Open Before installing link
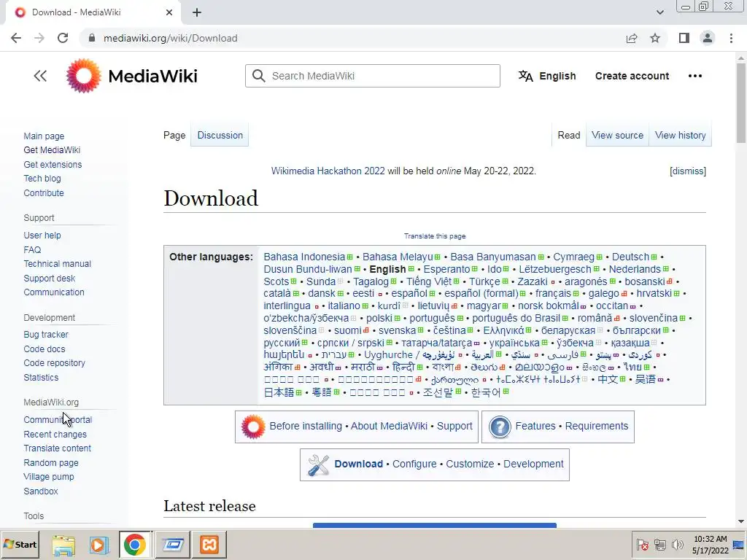This screenshot has width=747, height=560. click(x=306, y=426)
